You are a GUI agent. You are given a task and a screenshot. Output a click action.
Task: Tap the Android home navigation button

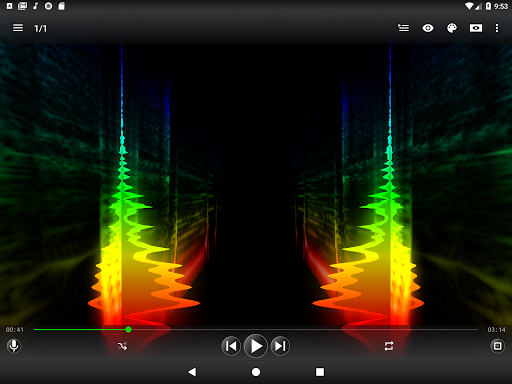coord(256,372)
